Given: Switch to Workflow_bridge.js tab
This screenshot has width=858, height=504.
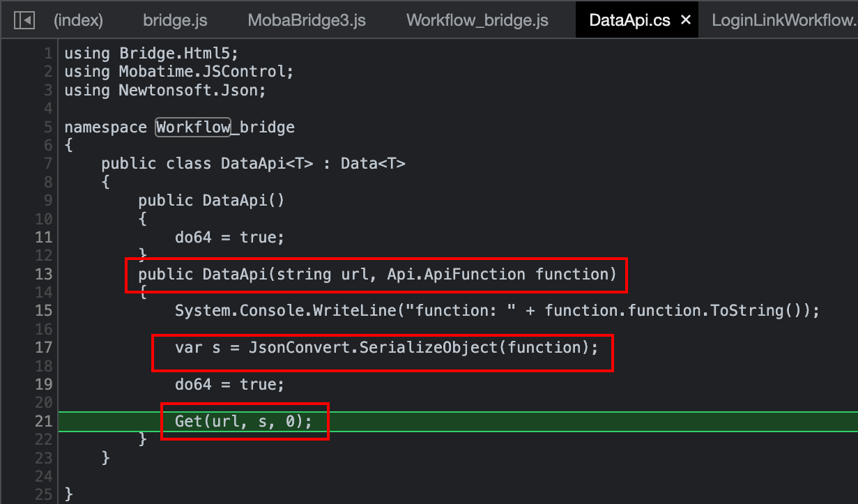Looking at the screenshot, I should [477, 20].
